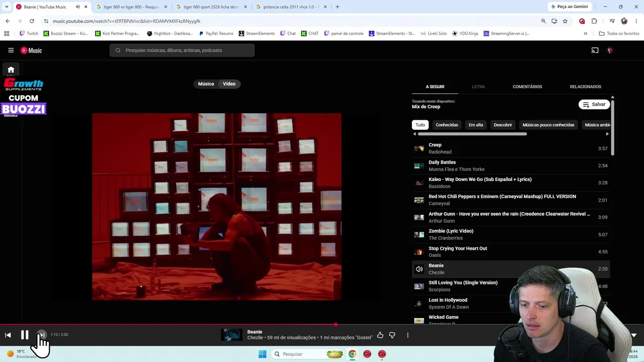This screenshot has height=362, width=644.
Task: Go back to the previous page
Action: pyautogui.click(x=8, y=21)
